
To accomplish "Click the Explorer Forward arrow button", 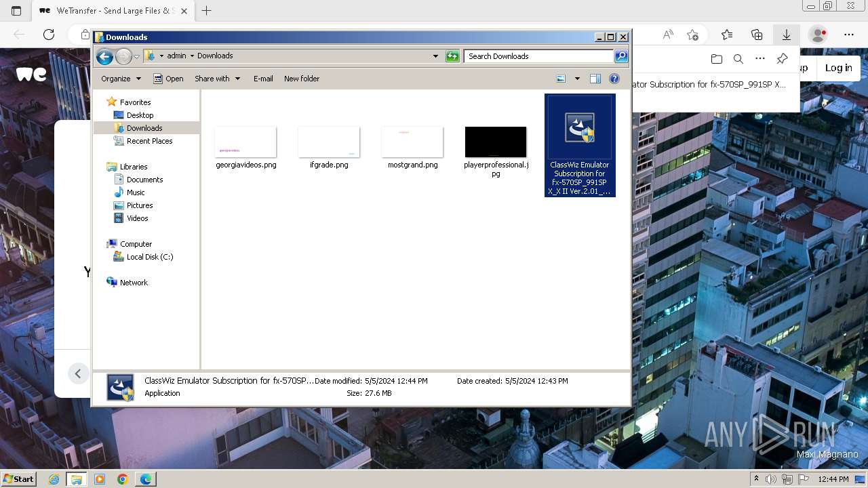I will (123, 56).
